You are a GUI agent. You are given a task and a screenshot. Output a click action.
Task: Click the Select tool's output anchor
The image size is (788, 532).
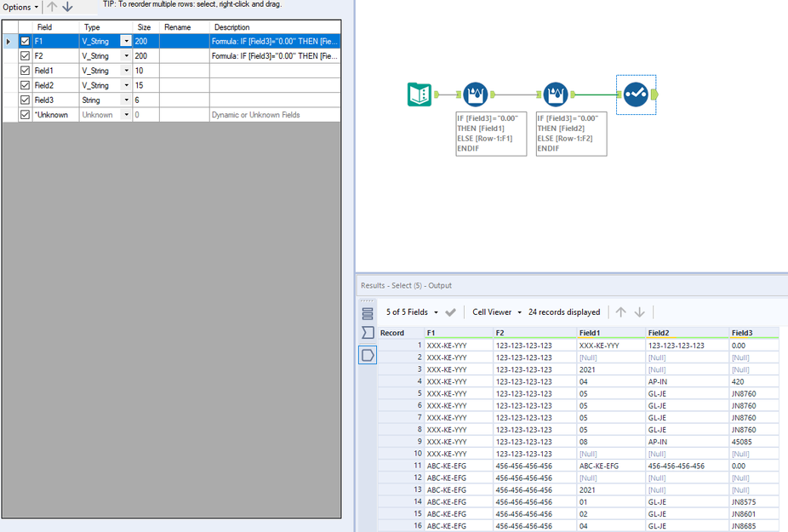coord(654,94)
